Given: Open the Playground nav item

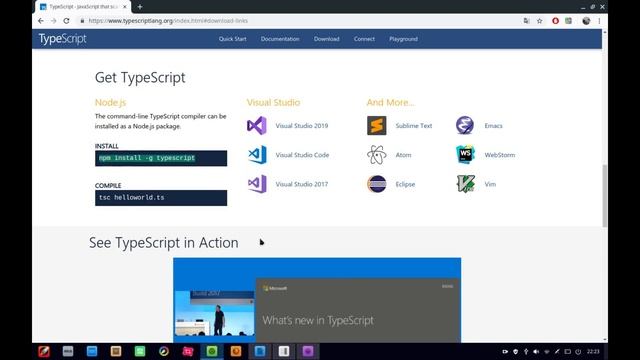Looking at the screenshot, I should 403,39.
